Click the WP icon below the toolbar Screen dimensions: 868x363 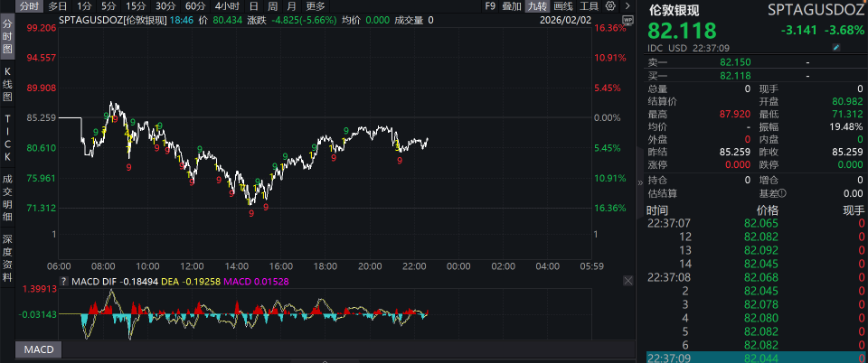[x=627, y=19]
